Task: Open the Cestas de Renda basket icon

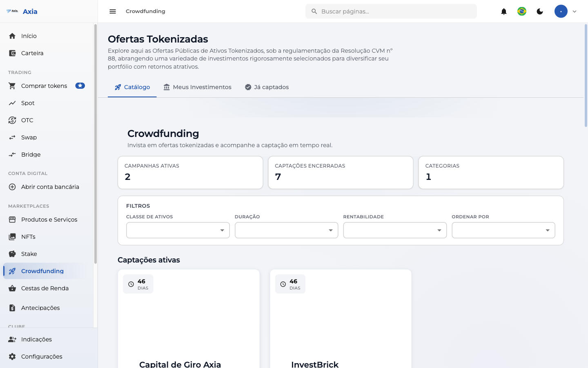Action: coord(12,288)
